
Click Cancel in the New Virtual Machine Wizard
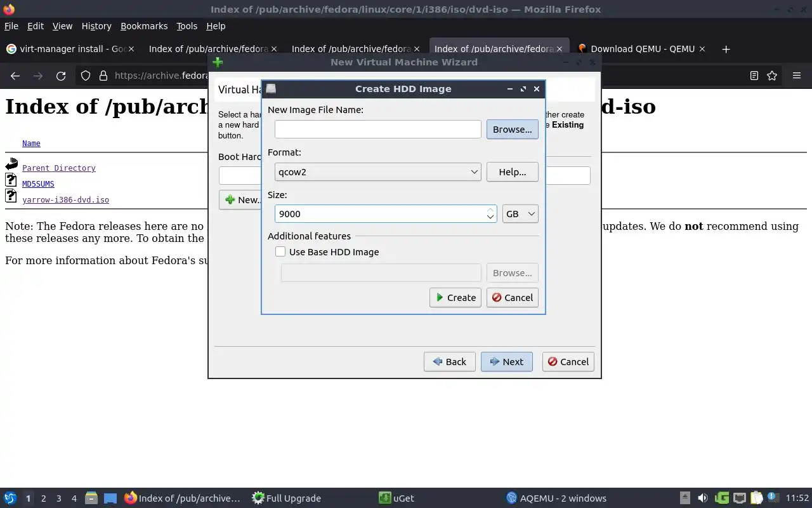click(568, 361)
